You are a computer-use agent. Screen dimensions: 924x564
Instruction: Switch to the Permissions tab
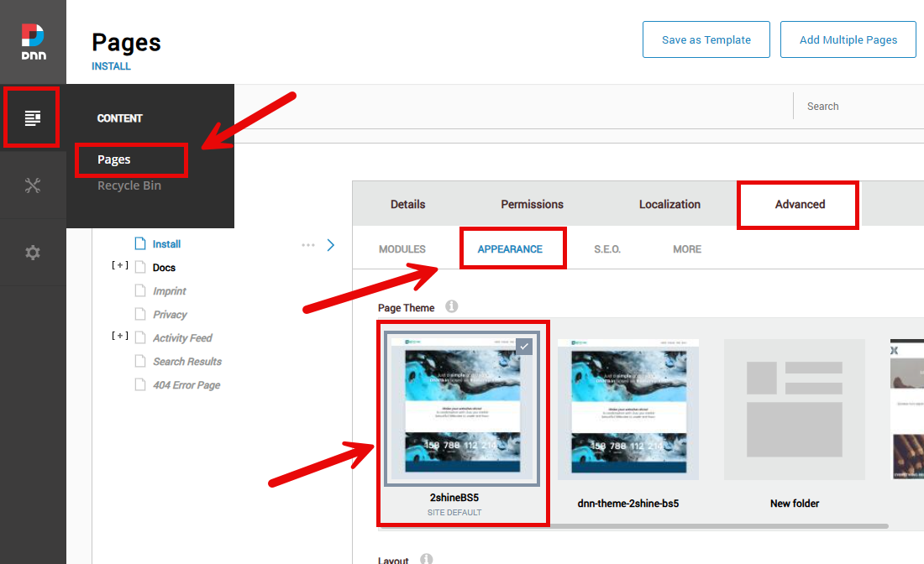point(532,204)
